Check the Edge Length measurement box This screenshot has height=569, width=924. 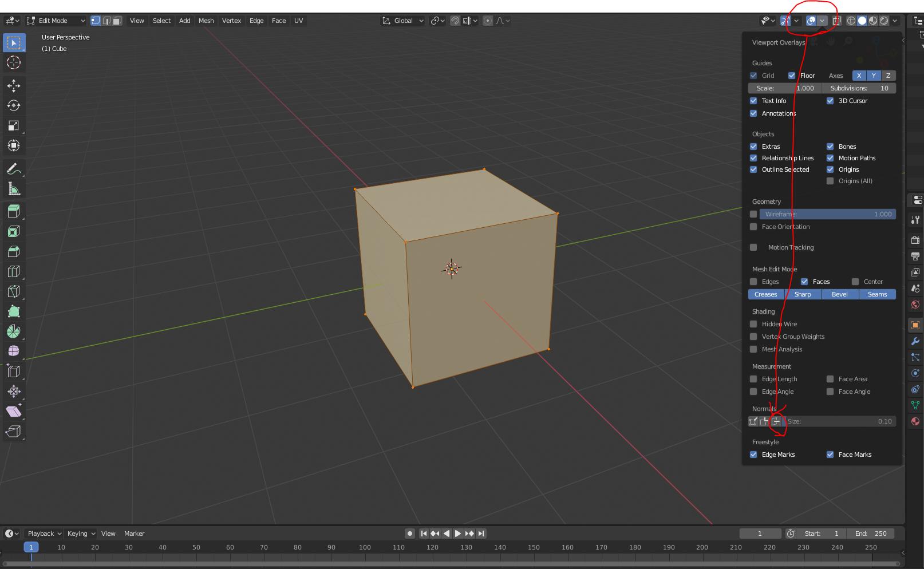coord(753,379)
